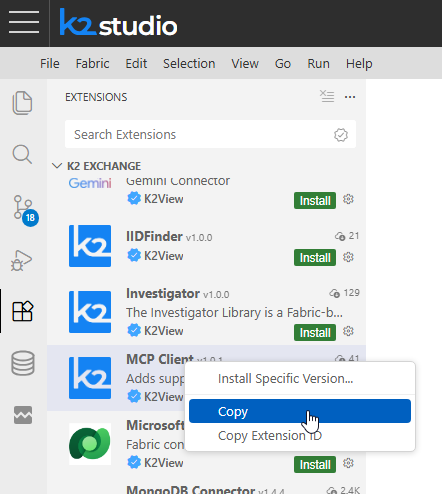Install the Microsoft extension
The height and width of the screenshot is (494, 442).
315,464
